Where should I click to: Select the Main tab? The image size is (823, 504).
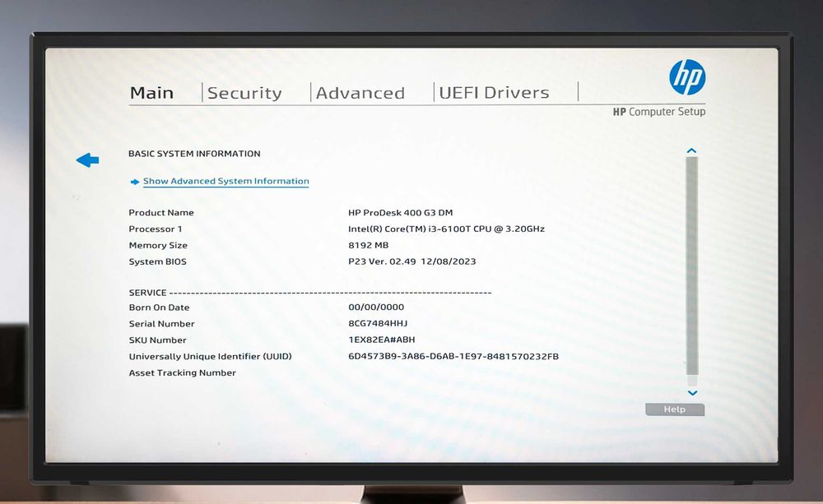click(151, 93)
